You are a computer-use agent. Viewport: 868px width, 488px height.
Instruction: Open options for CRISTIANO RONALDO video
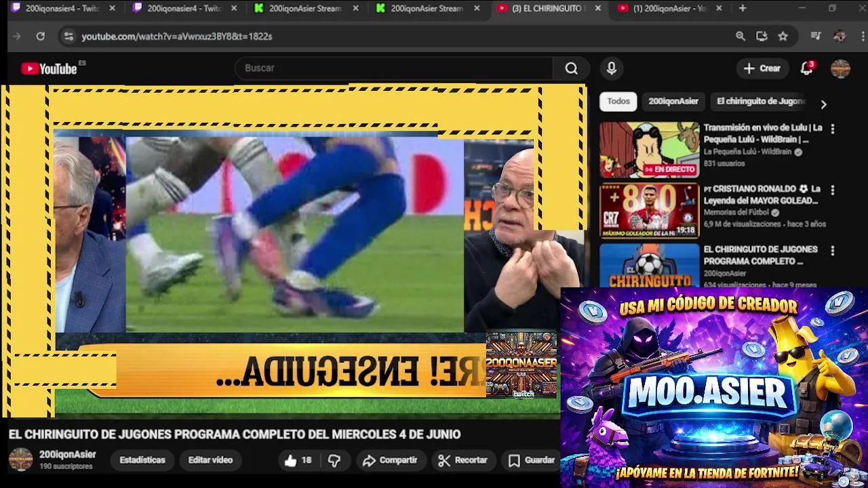[833, 190]
